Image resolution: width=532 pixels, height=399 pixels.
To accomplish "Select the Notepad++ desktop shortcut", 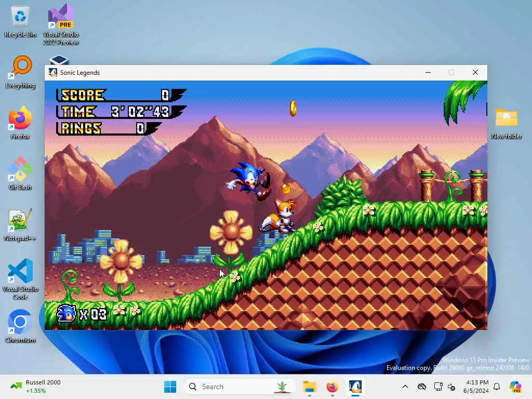I will [x=20, y=225].
